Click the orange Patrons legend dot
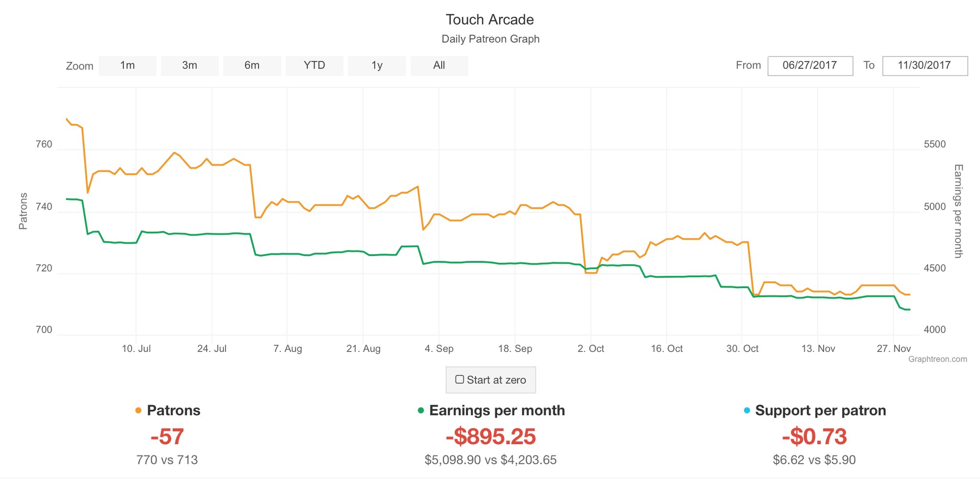Image resolution: width=980 pixels, height=484 pixels. click(x=138, y=410)
